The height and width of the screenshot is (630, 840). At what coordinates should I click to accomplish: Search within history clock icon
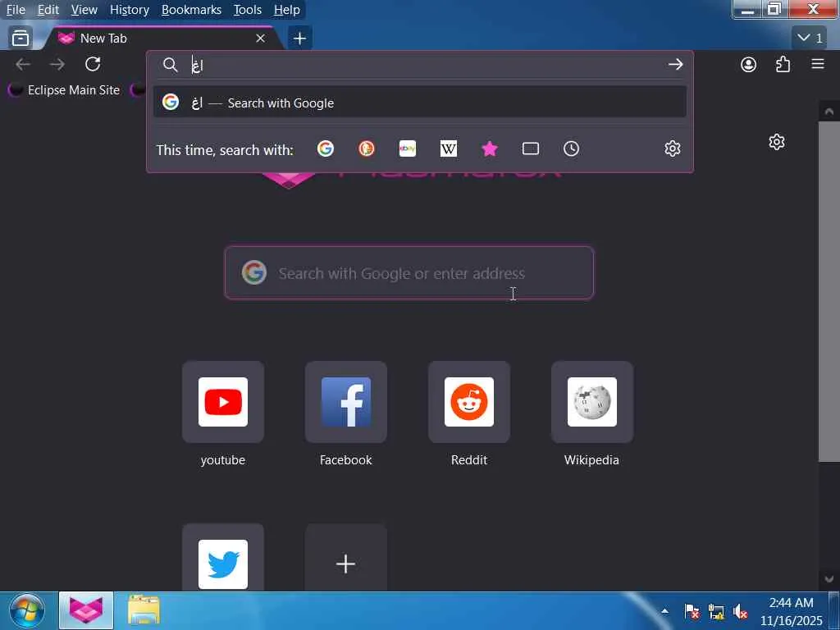pos(571,148)
